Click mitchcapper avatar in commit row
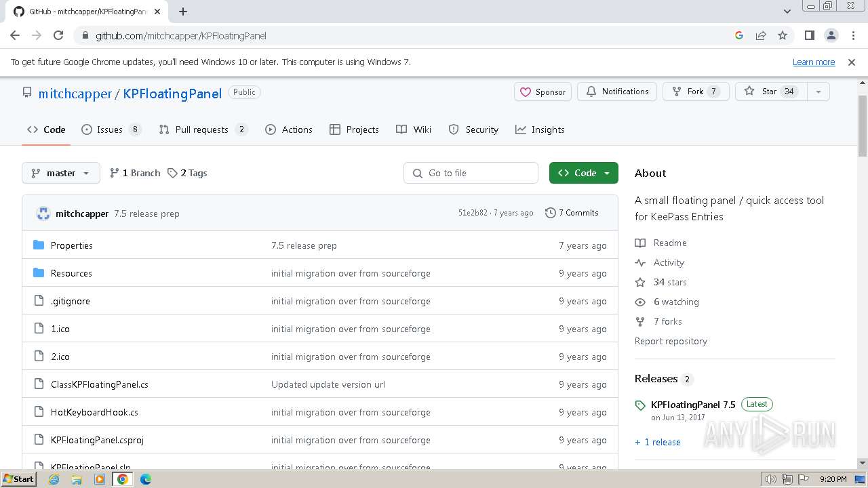The height and width of the screenshot is (488, 868). (x=43, y=213)
